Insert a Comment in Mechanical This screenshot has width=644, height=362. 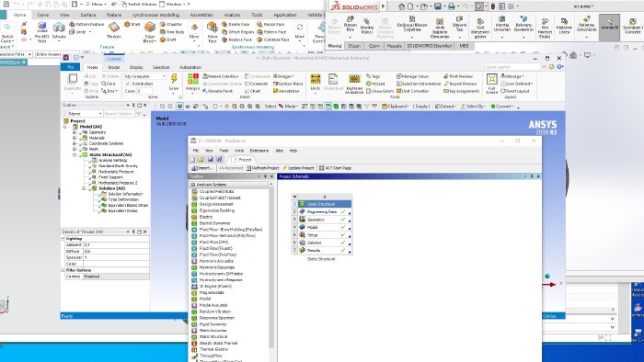point(257,84)
